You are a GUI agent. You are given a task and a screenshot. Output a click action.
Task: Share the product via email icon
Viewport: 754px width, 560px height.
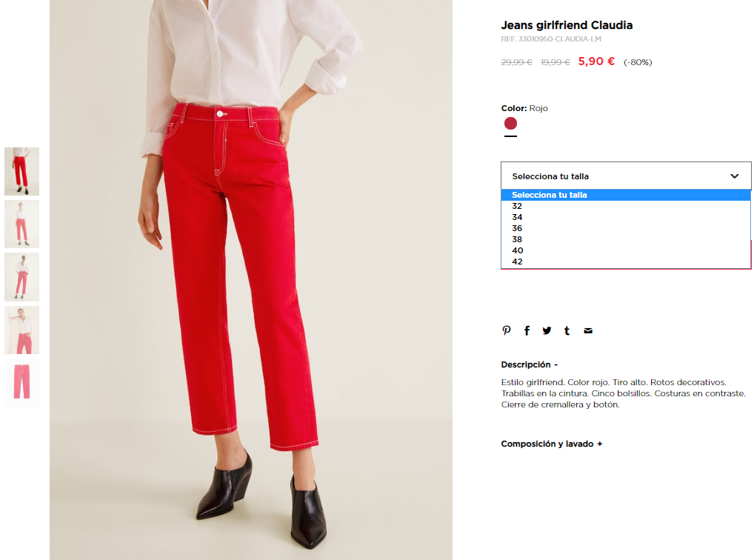click(x=587, y=330)
